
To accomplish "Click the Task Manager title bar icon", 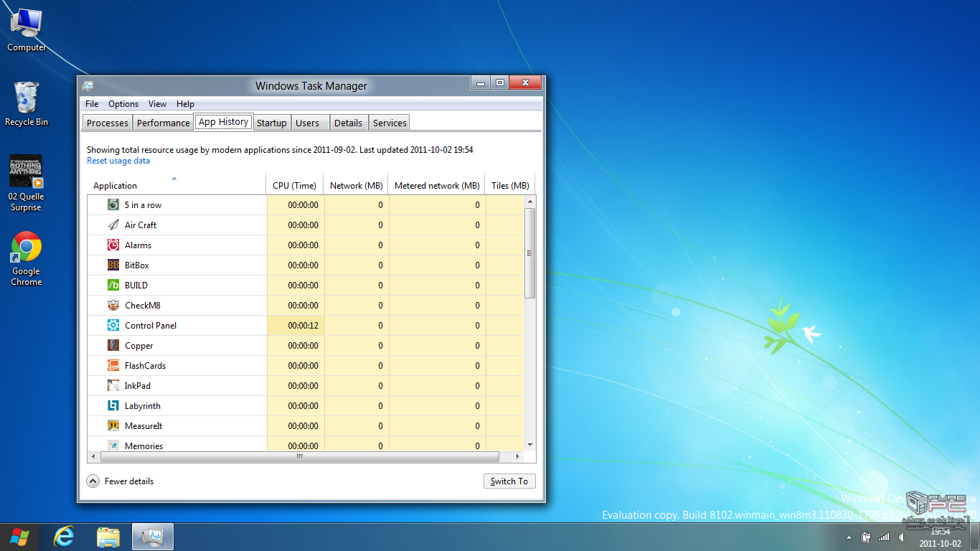I will pyautogui.click(x=88, y=85).
